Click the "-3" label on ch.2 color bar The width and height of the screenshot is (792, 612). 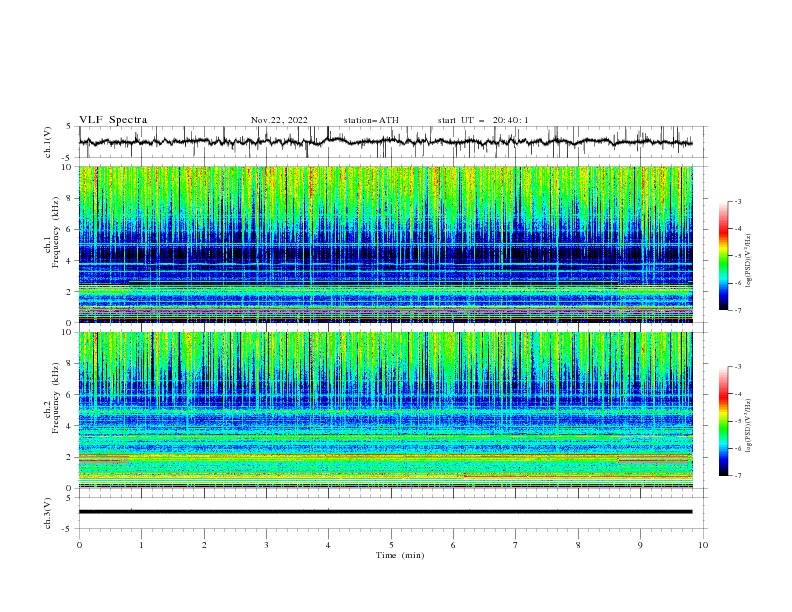pyautogui.click(x=738, y=367)
